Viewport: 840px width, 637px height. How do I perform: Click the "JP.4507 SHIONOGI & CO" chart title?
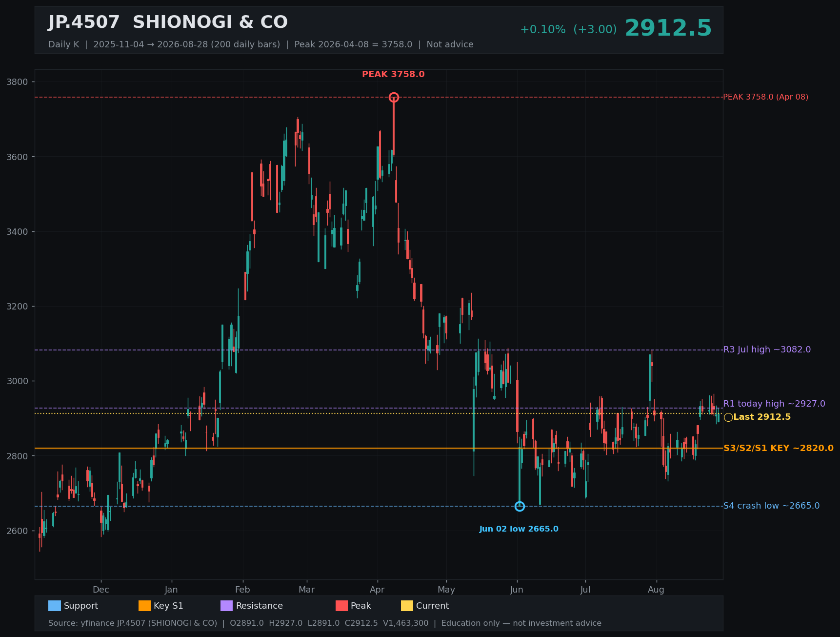pyautogui.click(x=168, y=22)
